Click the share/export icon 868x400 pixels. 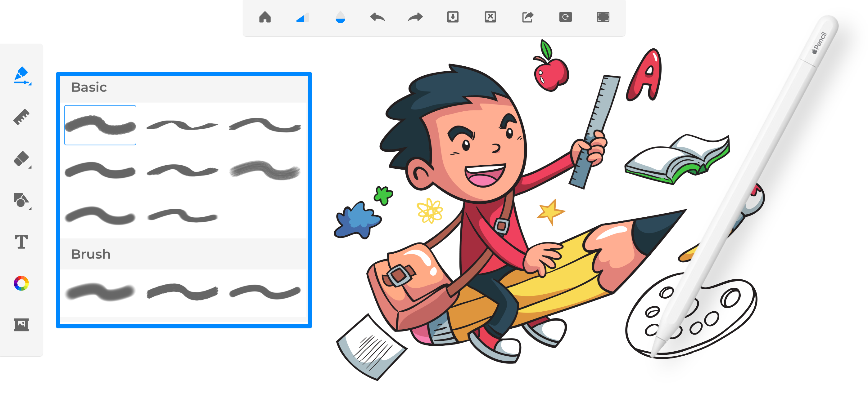point(528,17)
